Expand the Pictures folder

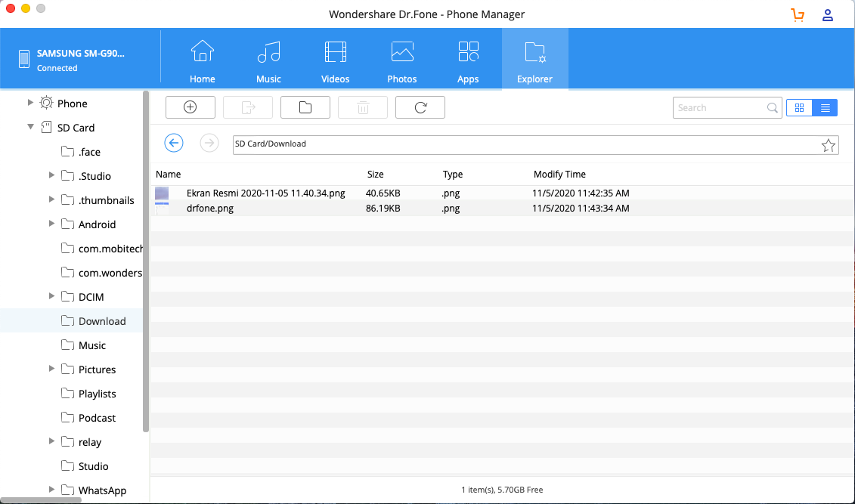[x=51, y=369]
